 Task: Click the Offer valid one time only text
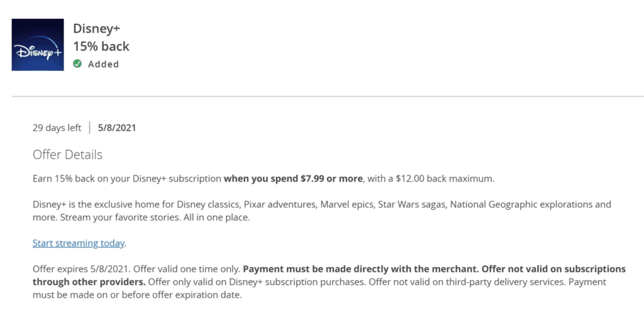(187, 269)
